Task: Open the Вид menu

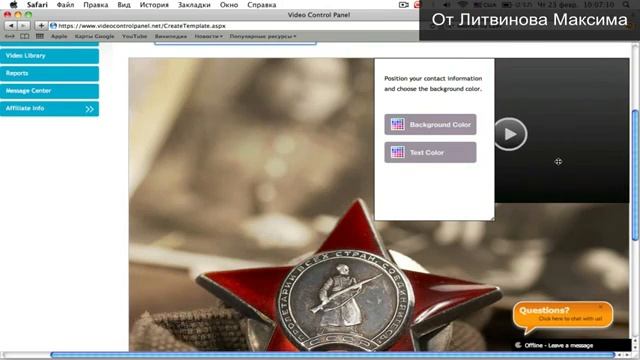Action: click(x=124, y=5)
